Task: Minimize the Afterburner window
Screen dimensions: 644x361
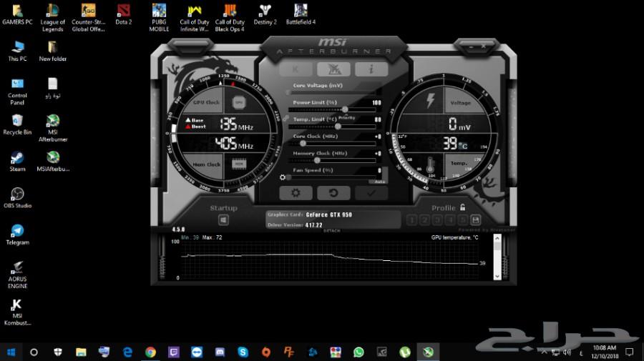Action: (x=471, y=47)
